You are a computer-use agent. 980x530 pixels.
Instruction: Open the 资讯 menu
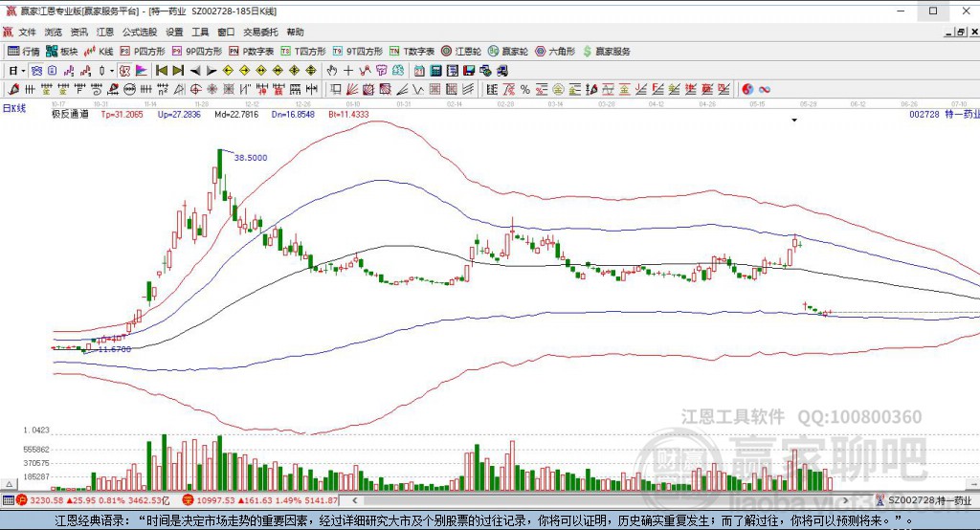(x=78, y=32)
